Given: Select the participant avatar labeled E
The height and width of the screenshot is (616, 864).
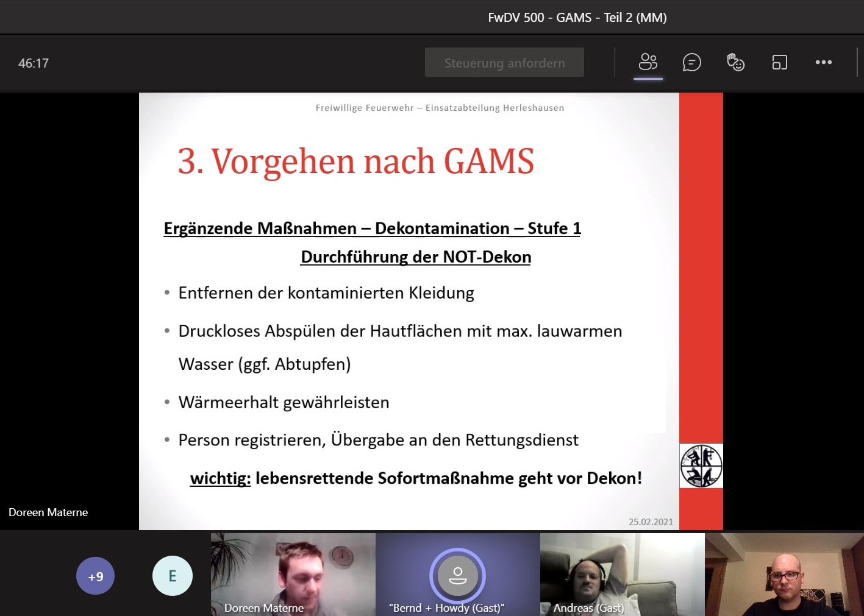Looking at the screenshot, I should coord(173,576).
